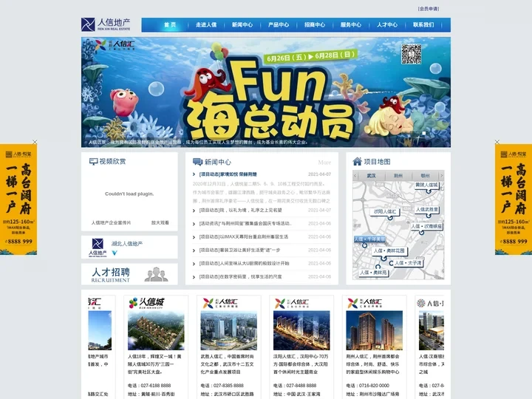Select the 武汉 tab on the project map

tap(372, 176)
